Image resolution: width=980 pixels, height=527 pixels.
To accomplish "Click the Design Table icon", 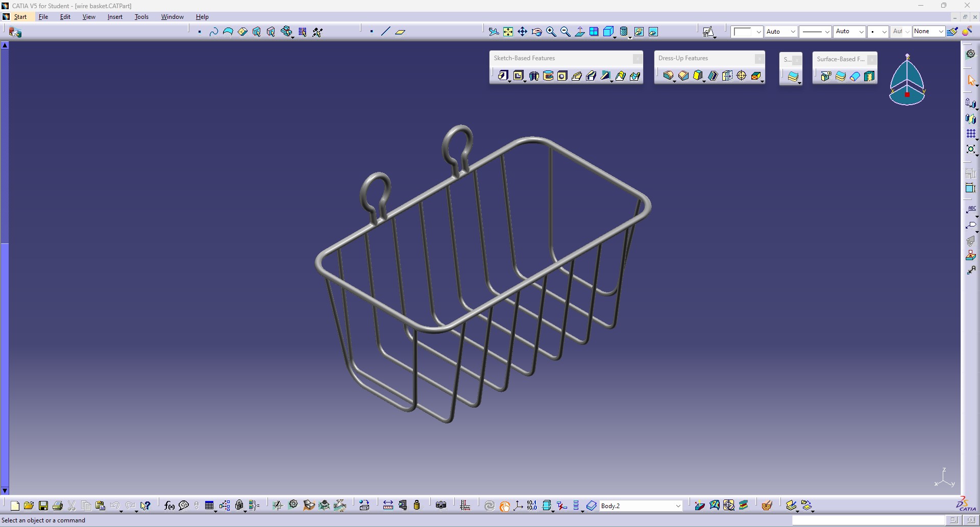I will pyautogui.click(x=209, y=506).
